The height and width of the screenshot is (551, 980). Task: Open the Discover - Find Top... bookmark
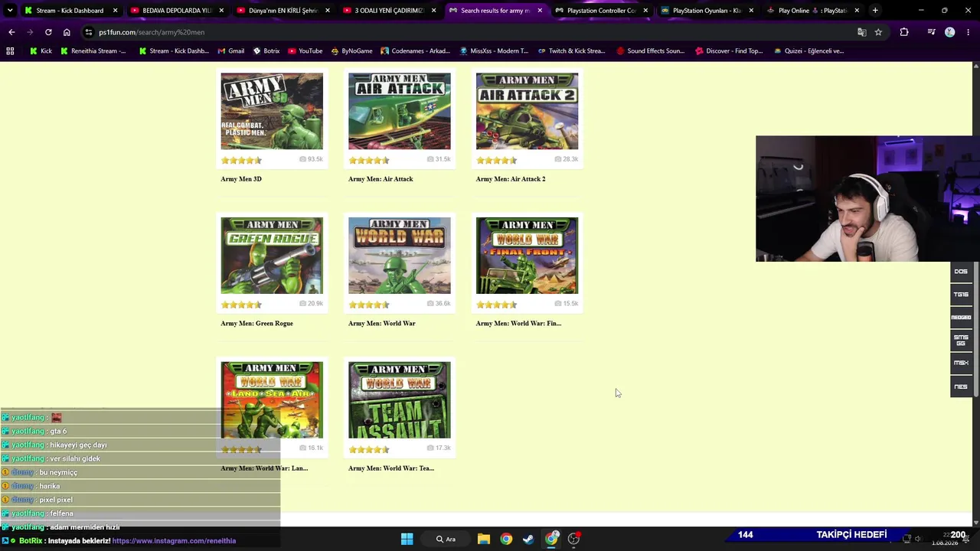(729, 51)
